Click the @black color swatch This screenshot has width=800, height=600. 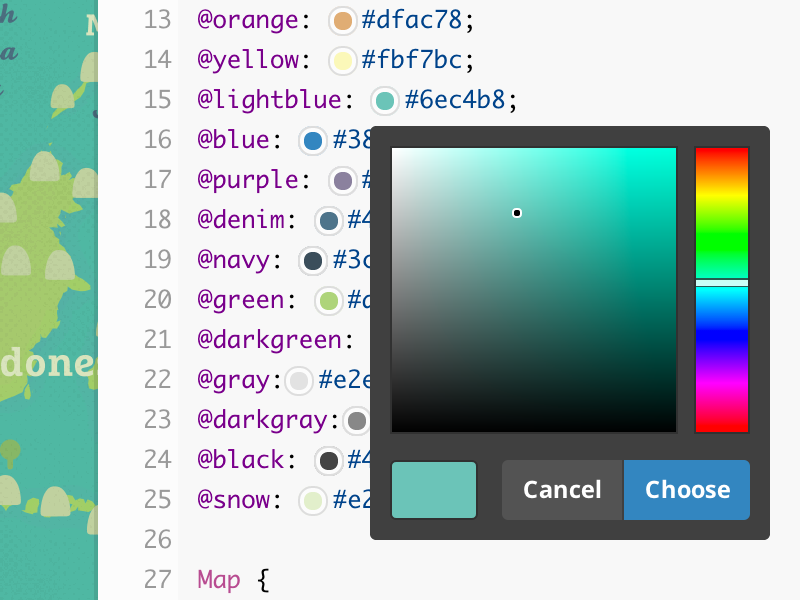[x=328, y=460]
